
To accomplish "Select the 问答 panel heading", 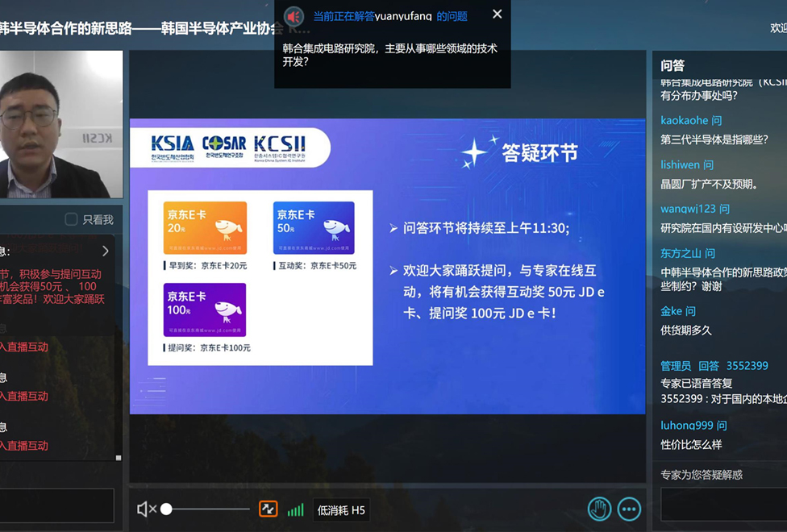I will pos(672,66).
